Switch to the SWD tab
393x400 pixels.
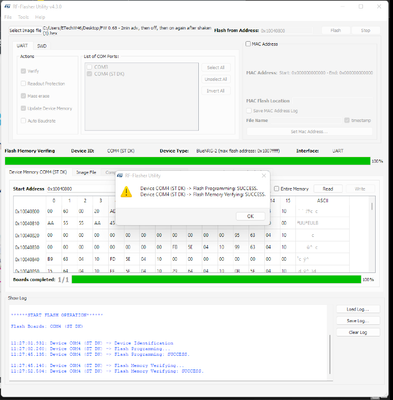(42, 46)
